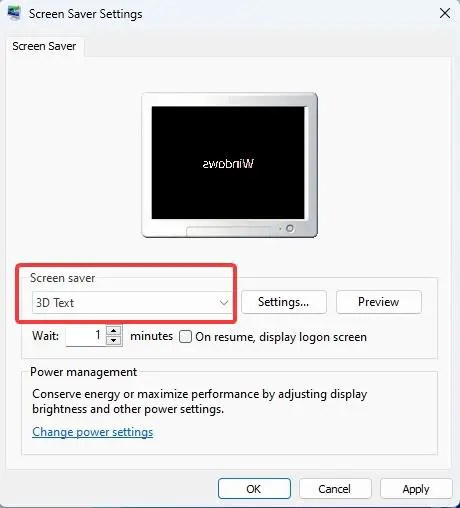Click the "Power management" group label

(83, 372)
